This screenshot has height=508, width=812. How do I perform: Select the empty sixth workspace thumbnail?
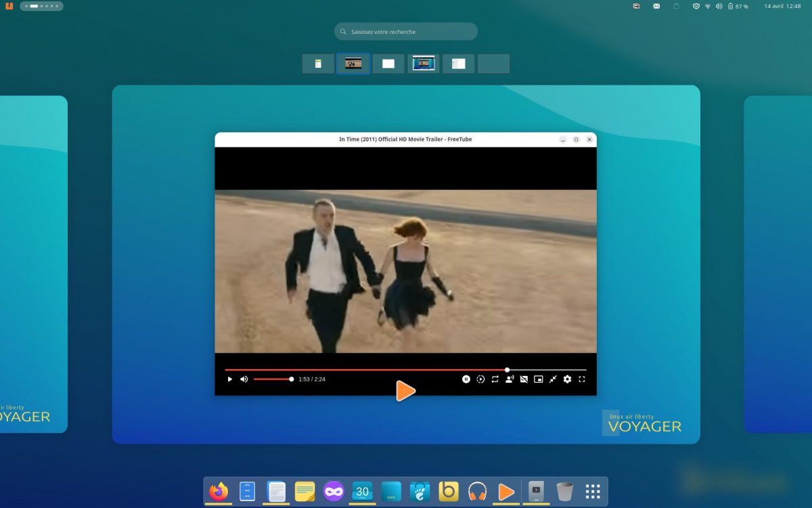coord(494,64)
